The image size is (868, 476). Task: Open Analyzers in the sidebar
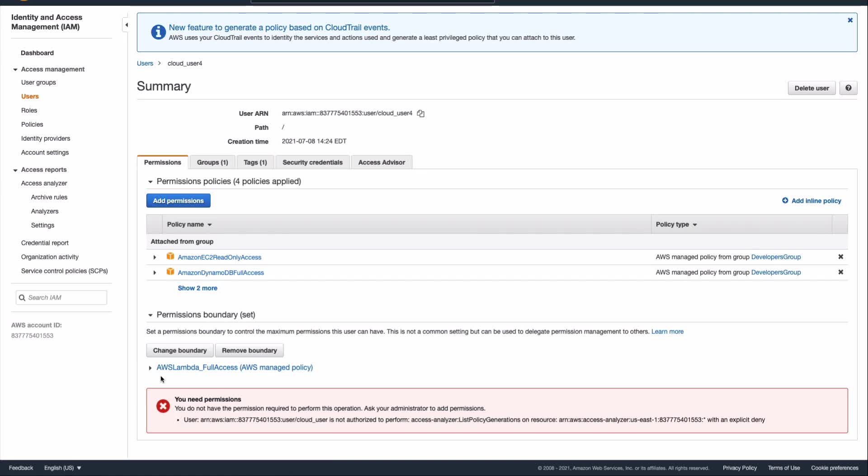coord(45,211)
